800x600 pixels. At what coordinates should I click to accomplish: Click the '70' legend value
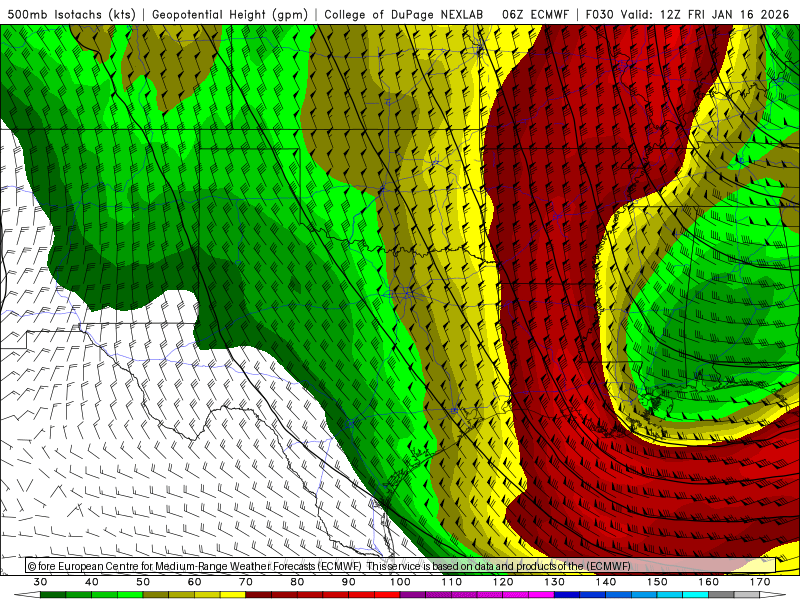click(246, 582)
